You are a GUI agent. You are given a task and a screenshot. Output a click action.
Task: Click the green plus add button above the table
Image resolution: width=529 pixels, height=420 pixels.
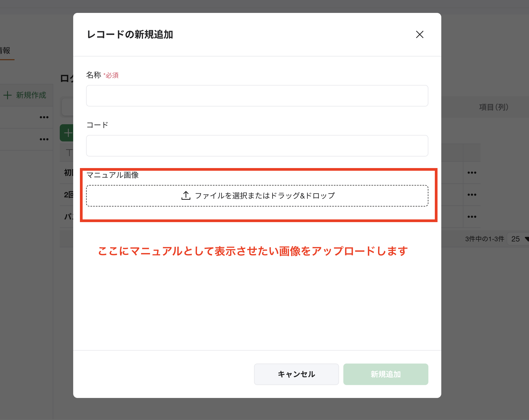coord(68,133)
